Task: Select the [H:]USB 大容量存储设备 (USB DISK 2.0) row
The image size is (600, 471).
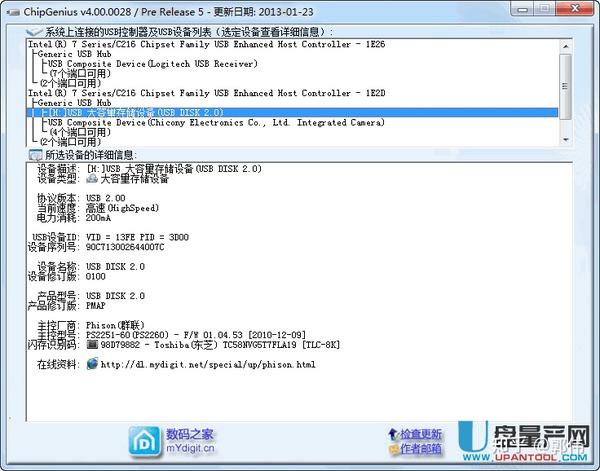Action: point(292,112)
